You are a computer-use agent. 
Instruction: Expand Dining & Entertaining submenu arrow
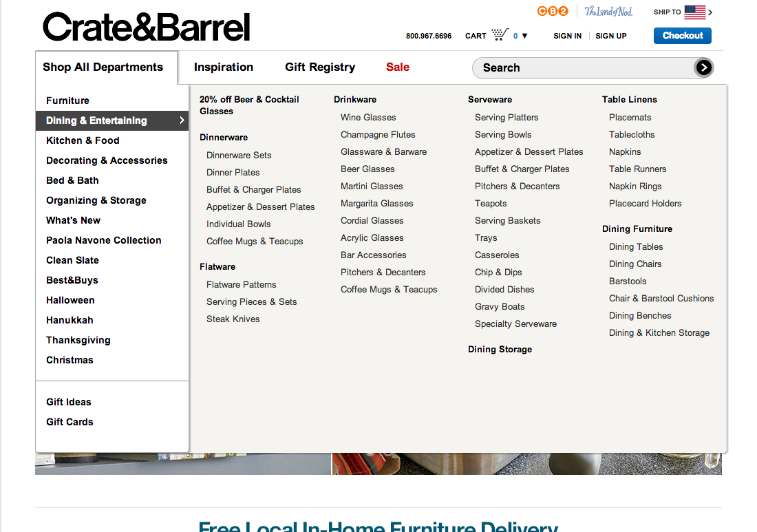[x=182, y=120]
